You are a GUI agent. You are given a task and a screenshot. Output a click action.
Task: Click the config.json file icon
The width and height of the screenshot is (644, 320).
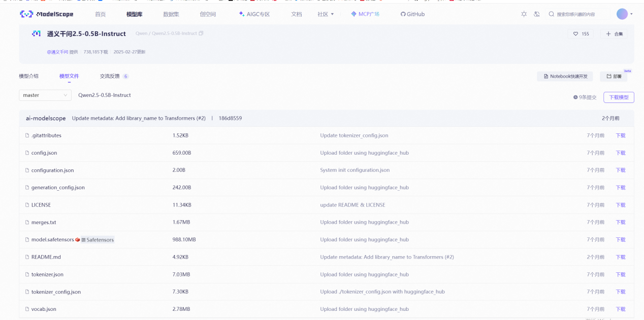coord(27,153)
